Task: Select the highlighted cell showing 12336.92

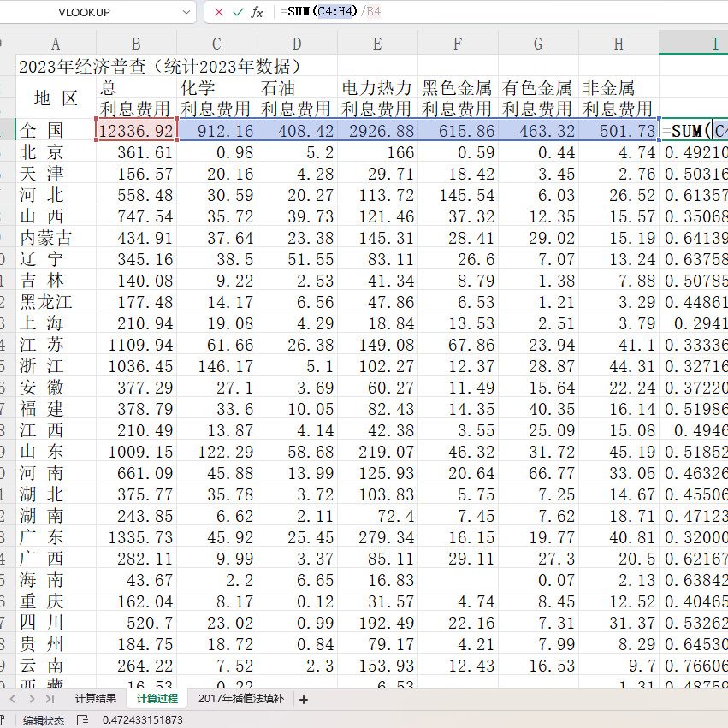Action: tap(135, 130)
